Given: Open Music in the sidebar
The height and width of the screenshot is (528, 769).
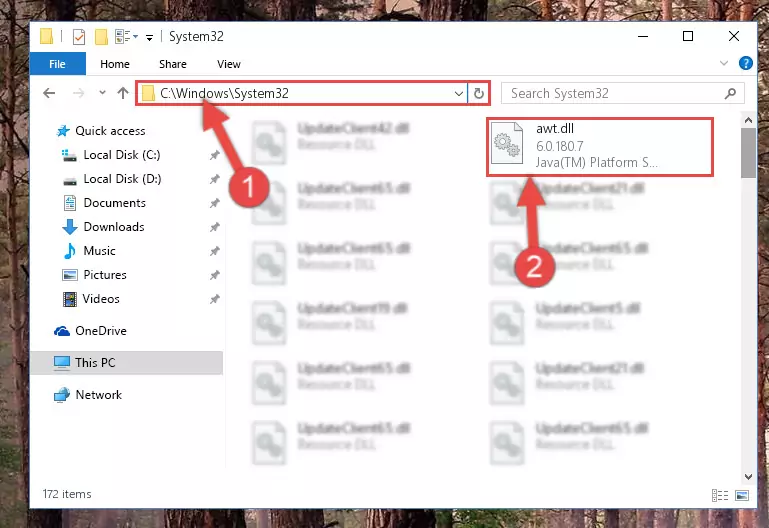Looking at the screenshot, I should coord(99,251).
